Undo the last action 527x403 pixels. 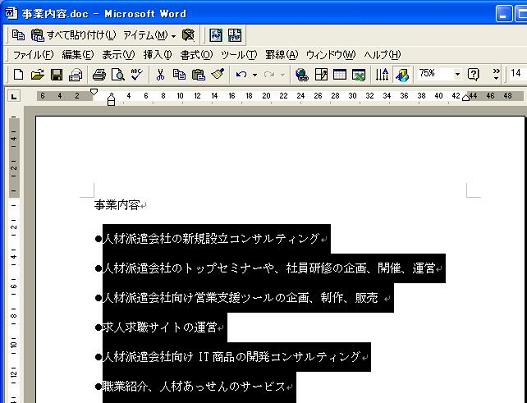pyautogui.click(x=241, y=74)
